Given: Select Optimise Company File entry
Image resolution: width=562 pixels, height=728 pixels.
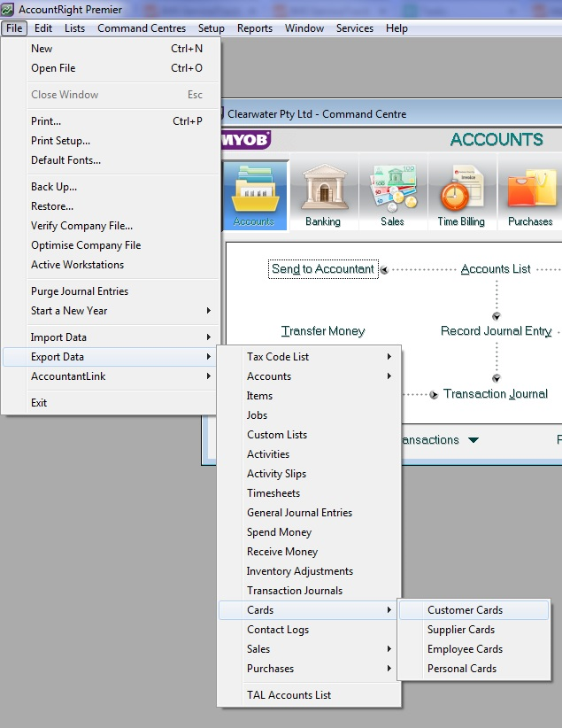Looking at the screenshot, I should (x=111, y=245).
